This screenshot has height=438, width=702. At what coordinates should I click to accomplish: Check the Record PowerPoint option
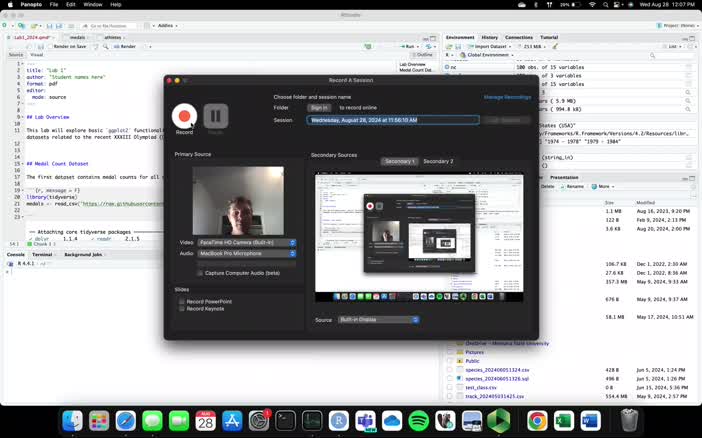pyautogui.click(x=183, y=301)
